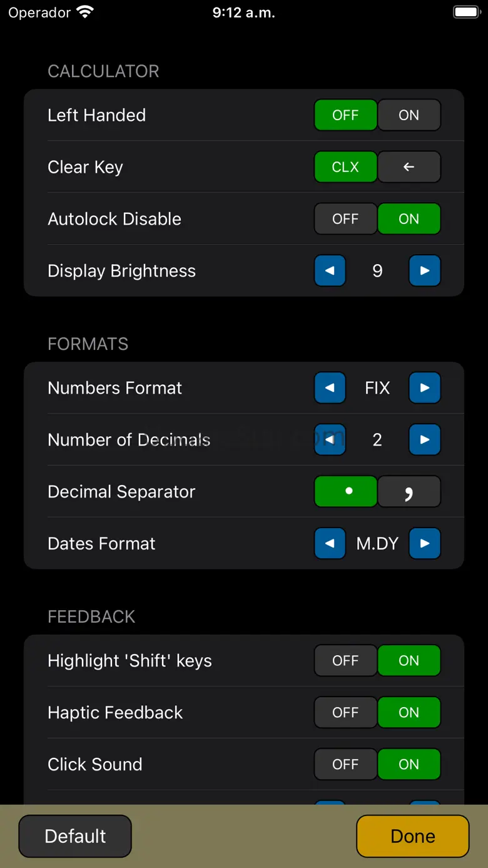The width and height of the screenshot is (488, 868).
Task: Tap the Default button
Action: pyautogui.click(x=75, y=836)
